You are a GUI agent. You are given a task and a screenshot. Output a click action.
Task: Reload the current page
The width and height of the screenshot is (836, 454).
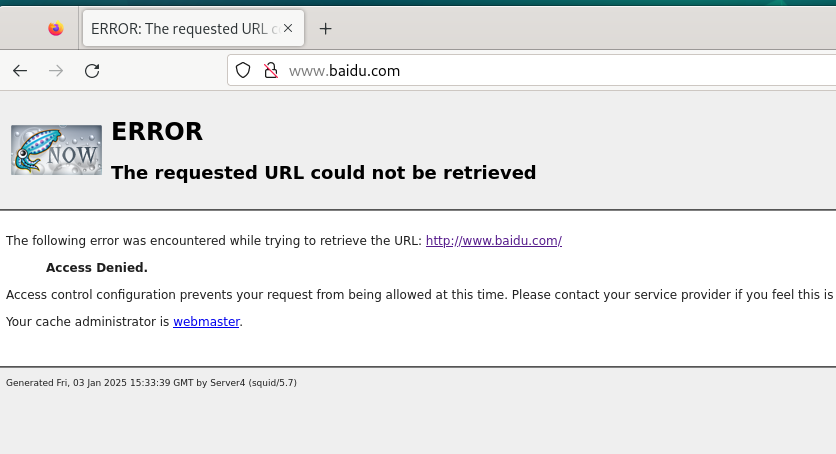[x=92, y=70]
